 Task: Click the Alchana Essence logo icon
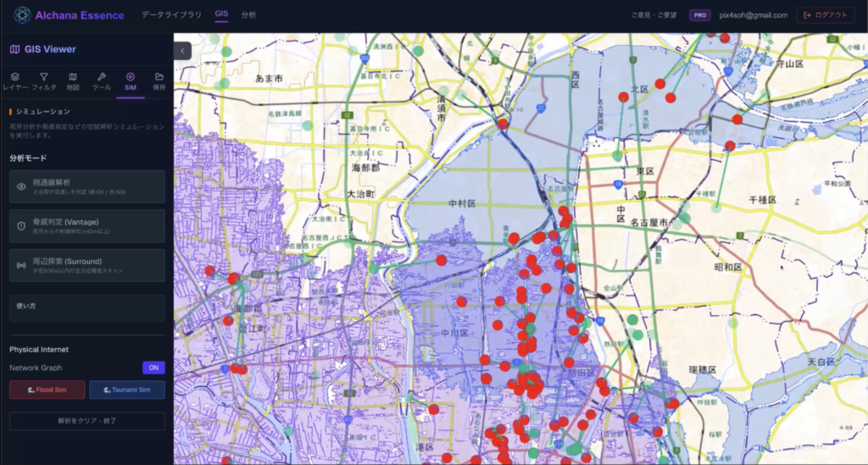point(22,15)
